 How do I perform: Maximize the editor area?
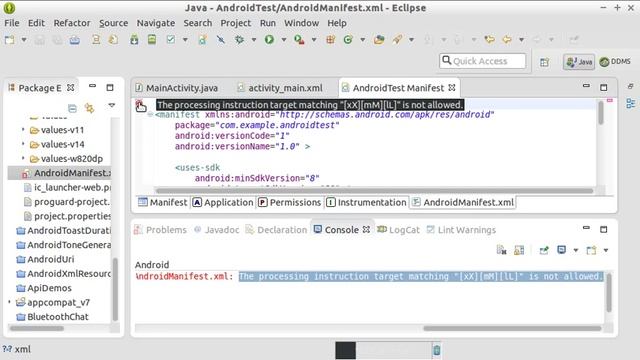click(x=604, y=87)
